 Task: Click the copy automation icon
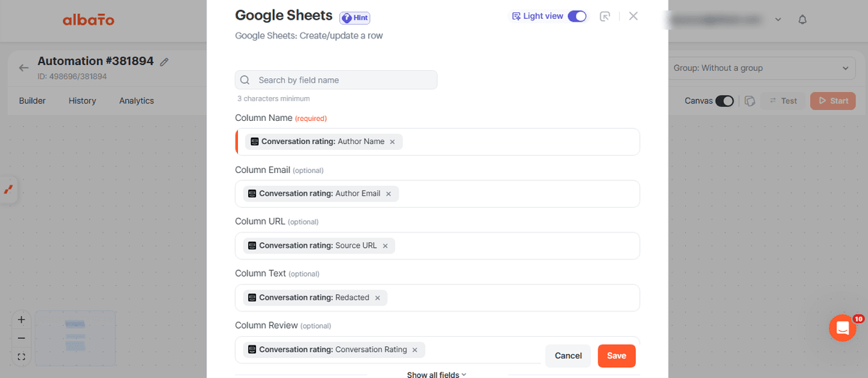point(750,101)
